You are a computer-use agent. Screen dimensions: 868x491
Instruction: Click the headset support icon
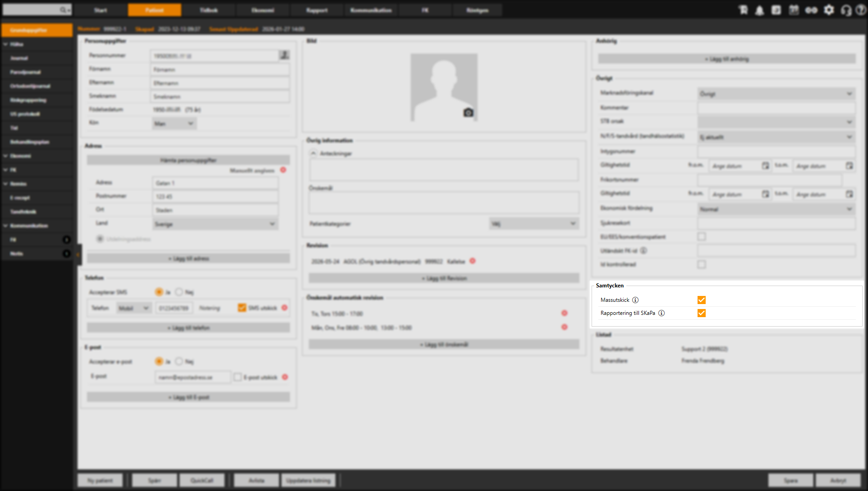(x=846, y=10)
